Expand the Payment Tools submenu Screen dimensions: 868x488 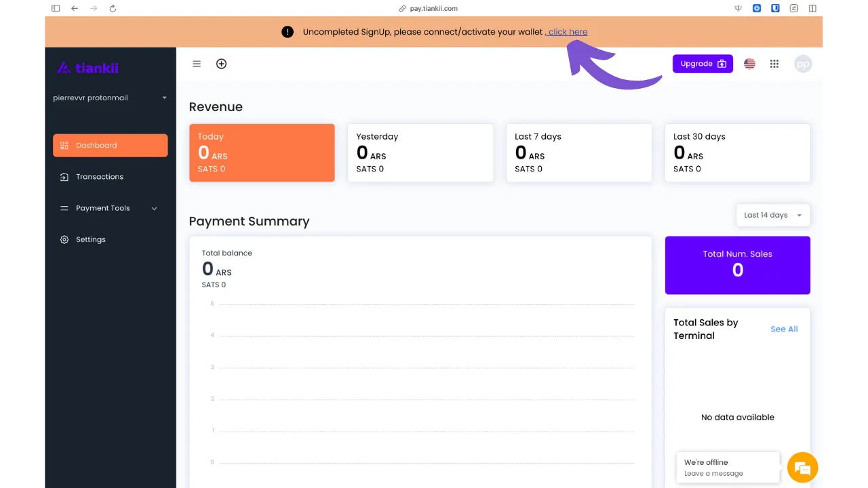[109, 208]
